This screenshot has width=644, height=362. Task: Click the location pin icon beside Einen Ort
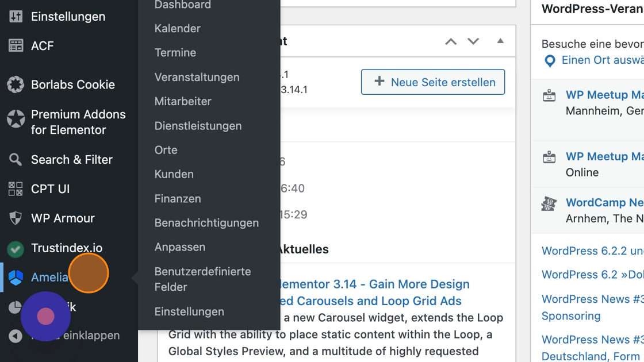coord(550,61)
